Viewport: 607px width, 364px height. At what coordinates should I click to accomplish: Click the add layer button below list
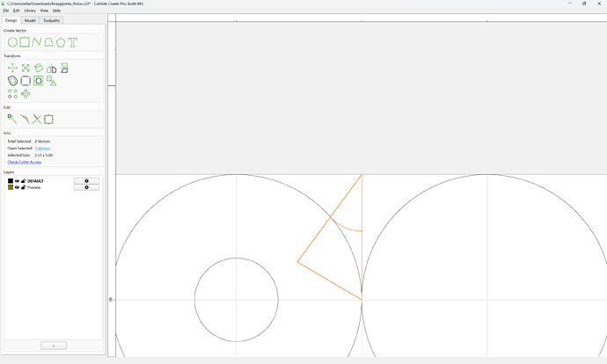click(x=54, y=346)
